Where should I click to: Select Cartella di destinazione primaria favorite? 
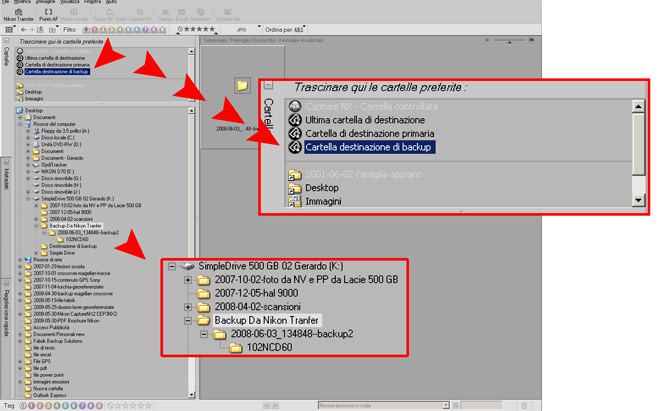tap(57, 65)
